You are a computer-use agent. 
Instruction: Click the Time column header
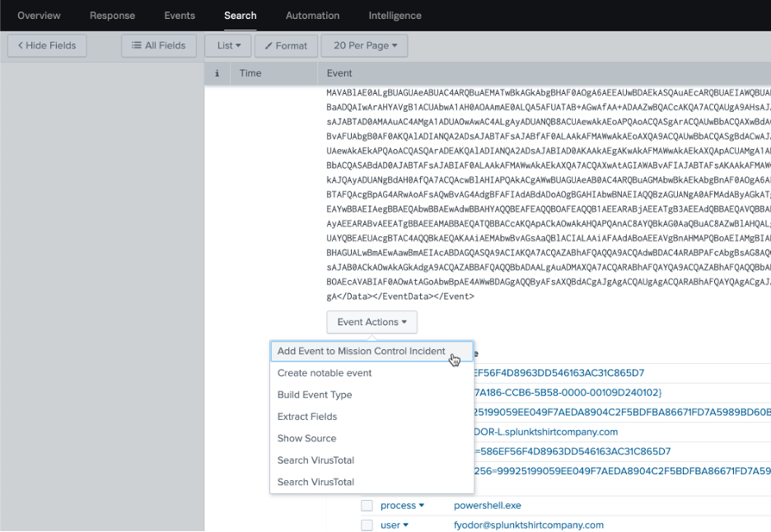coord(250,73)
